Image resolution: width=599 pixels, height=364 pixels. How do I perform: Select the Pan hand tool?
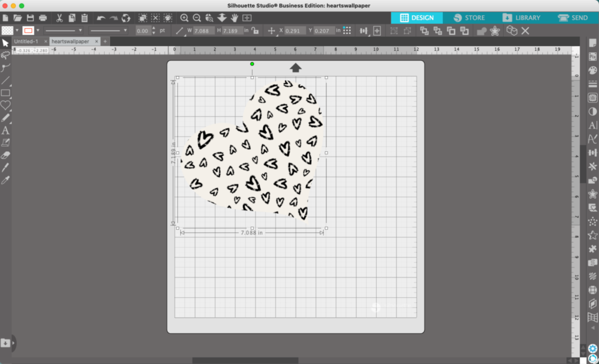tap(234, 18)
